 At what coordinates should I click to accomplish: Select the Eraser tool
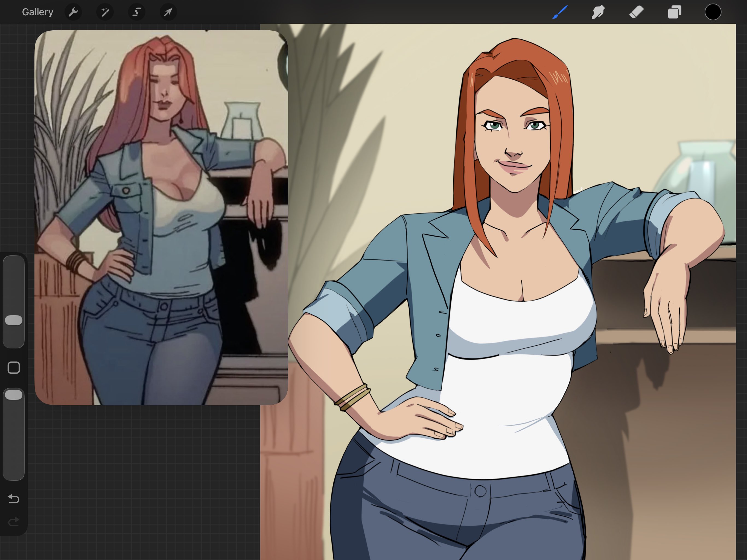click(636, 12)
